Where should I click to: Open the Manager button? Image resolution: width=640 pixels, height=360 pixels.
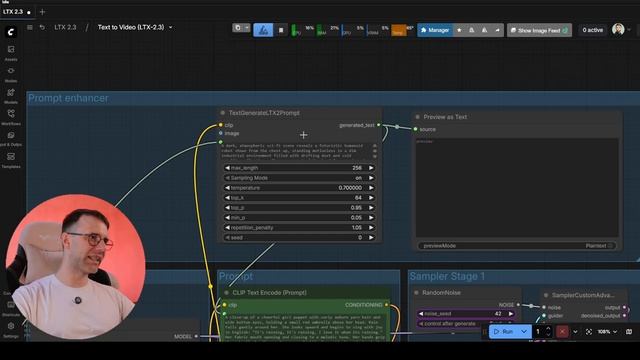click(435, 30)
